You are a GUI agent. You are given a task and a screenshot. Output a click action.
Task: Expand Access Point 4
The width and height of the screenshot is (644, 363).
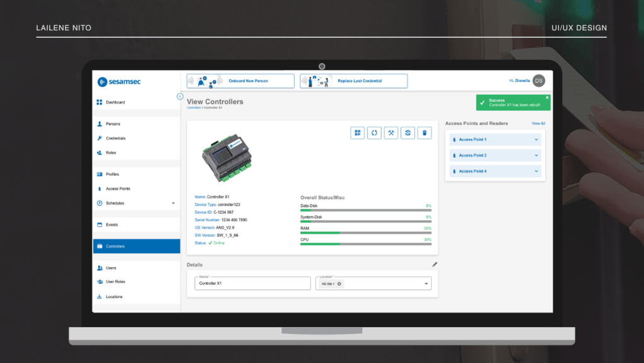click(x=536, y=171)
